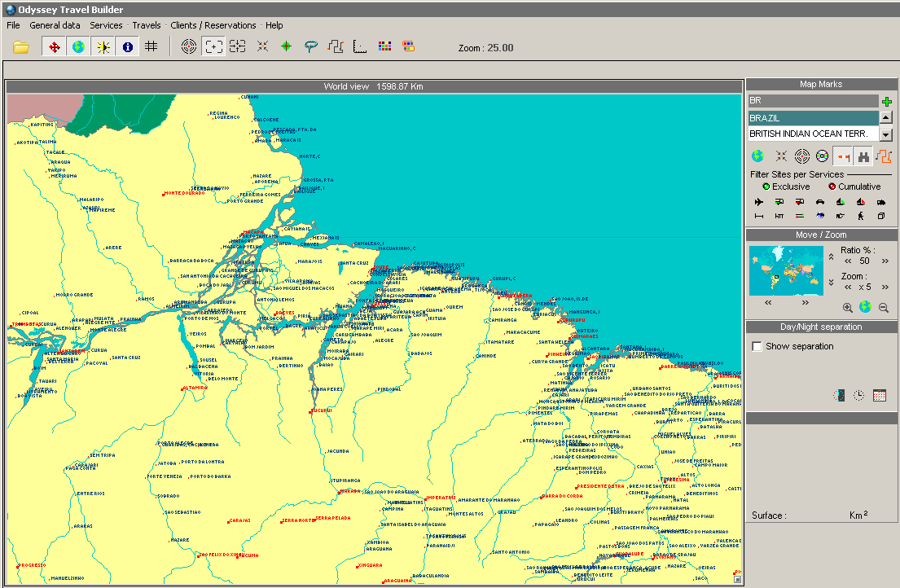
Task: Click the binoculars icon in Map Marks
Action: (x=863, y=156)
